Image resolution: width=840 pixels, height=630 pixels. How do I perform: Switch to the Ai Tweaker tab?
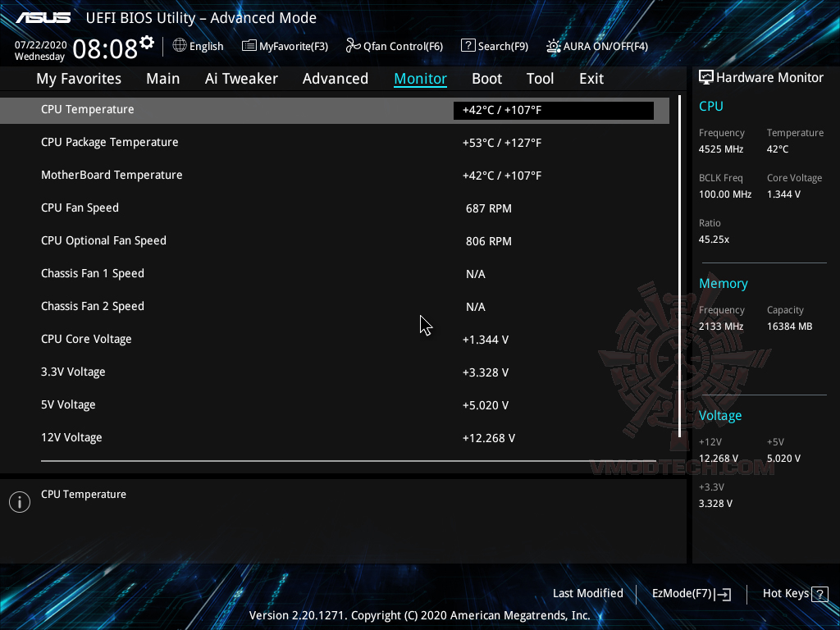coord(241,78)
